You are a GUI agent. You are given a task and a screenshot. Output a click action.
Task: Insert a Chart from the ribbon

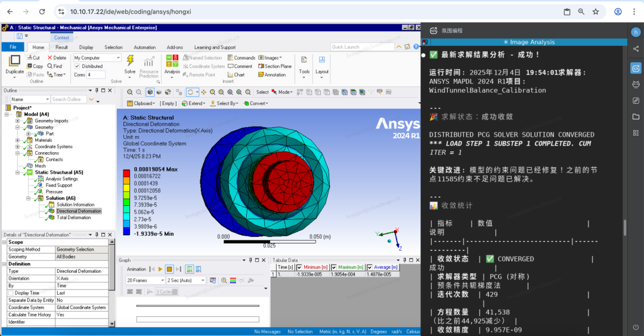click(236, 75)
